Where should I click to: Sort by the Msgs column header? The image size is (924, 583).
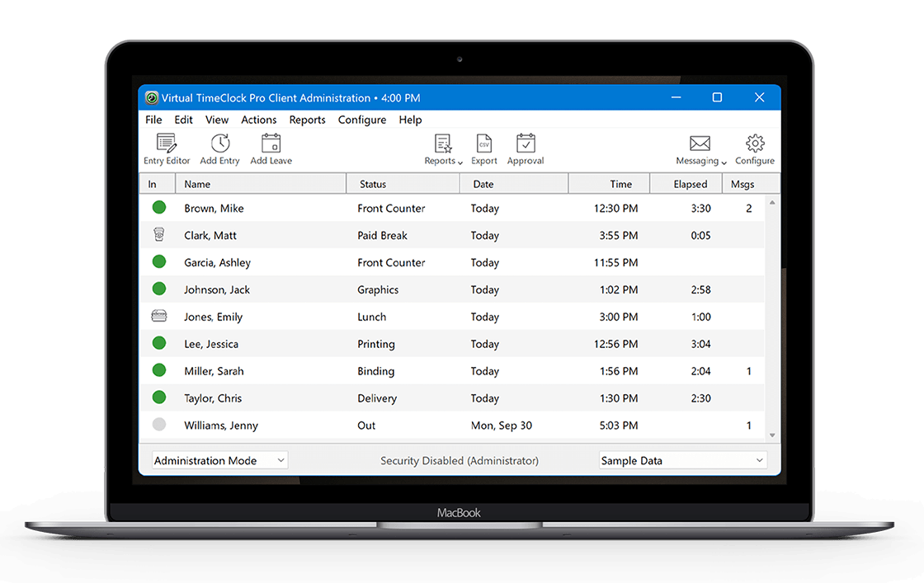click(x=752, y=184)
